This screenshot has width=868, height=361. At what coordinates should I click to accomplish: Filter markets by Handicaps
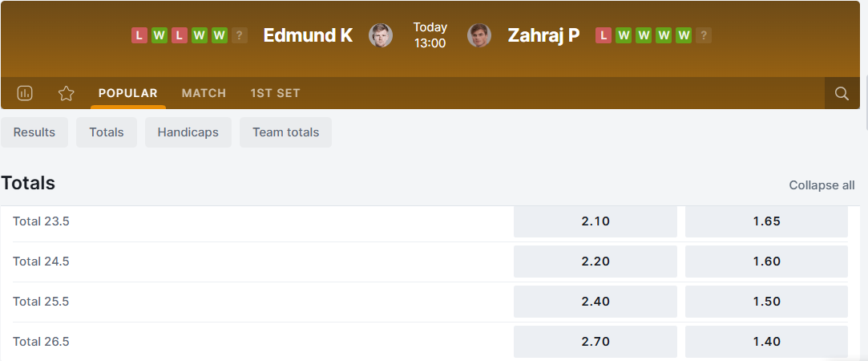click(188, 132)
